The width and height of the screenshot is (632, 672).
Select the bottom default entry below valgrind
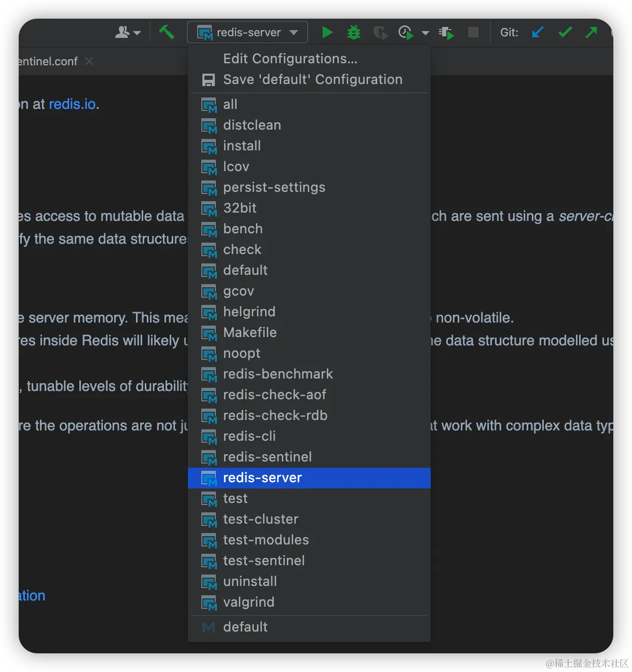309,627
